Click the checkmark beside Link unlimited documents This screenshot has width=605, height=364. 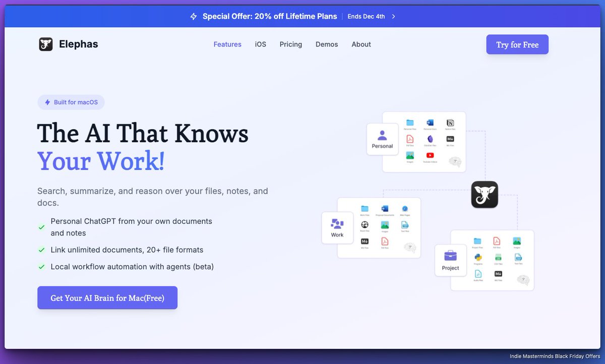pos(41,250)
